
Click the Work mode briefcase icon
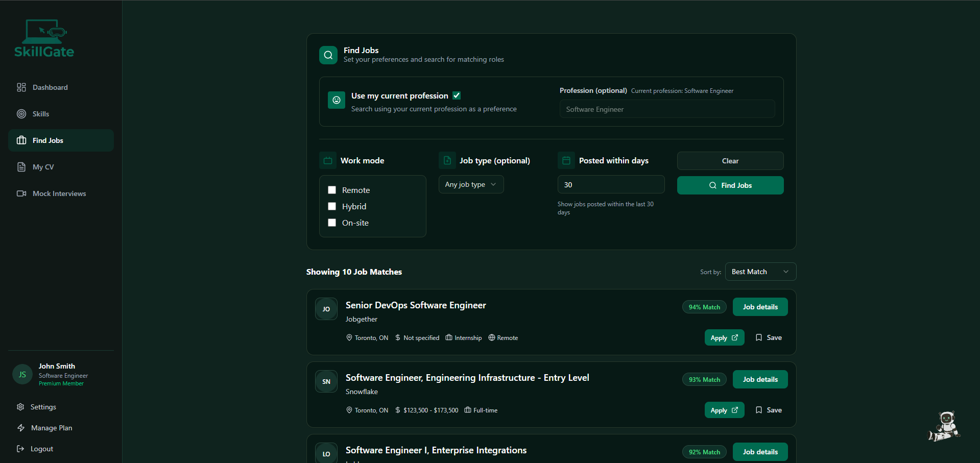(x=328, y=160)
